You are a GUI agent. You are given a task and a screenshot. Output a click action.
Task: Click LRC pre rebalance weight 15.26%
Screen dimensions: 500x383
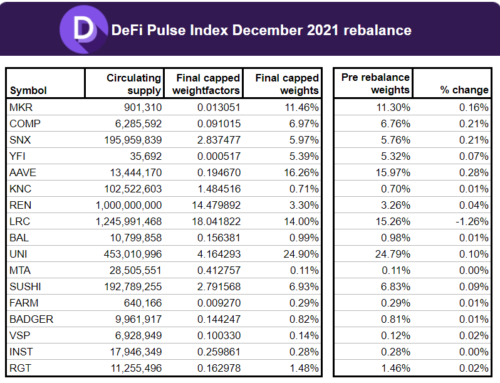click(x=393, y=221)
